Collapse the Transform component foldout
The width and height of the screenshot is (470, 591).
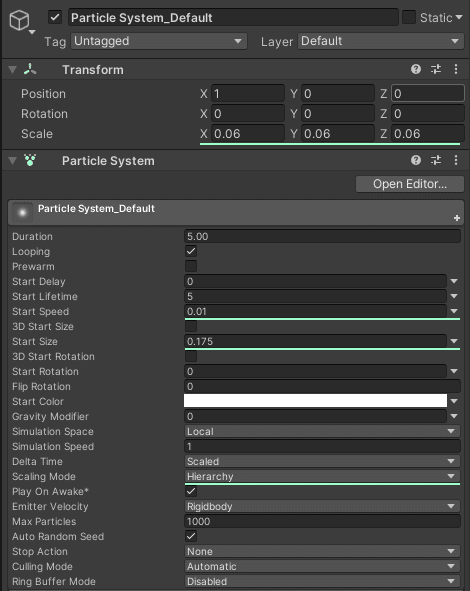coord(12,70)
